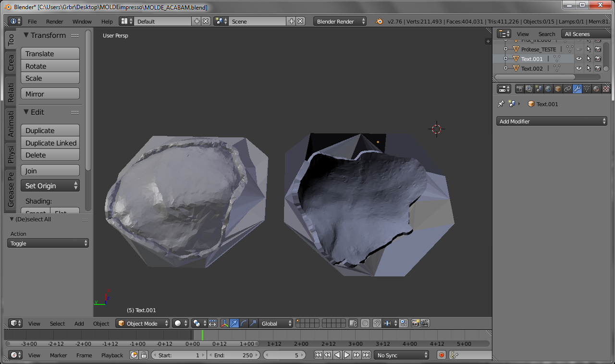Open the Render menu in top bar
This screenshot has width=615, height=364.
coord(55,22)
